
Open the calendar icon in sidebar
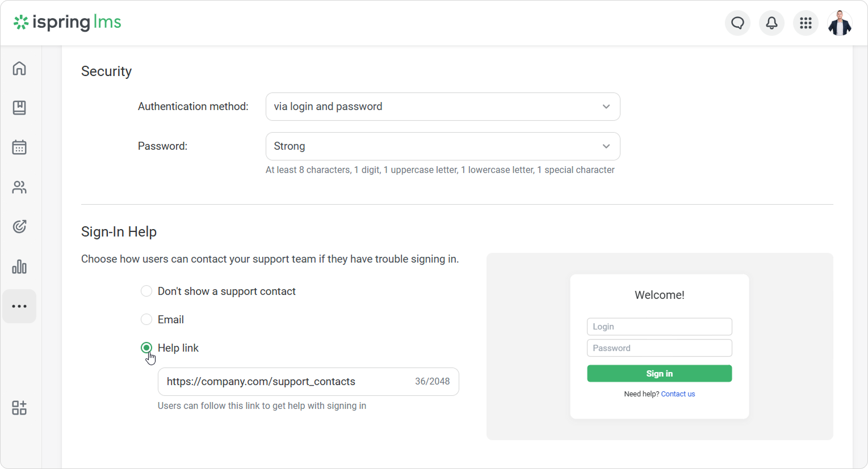tap(19, 147)
